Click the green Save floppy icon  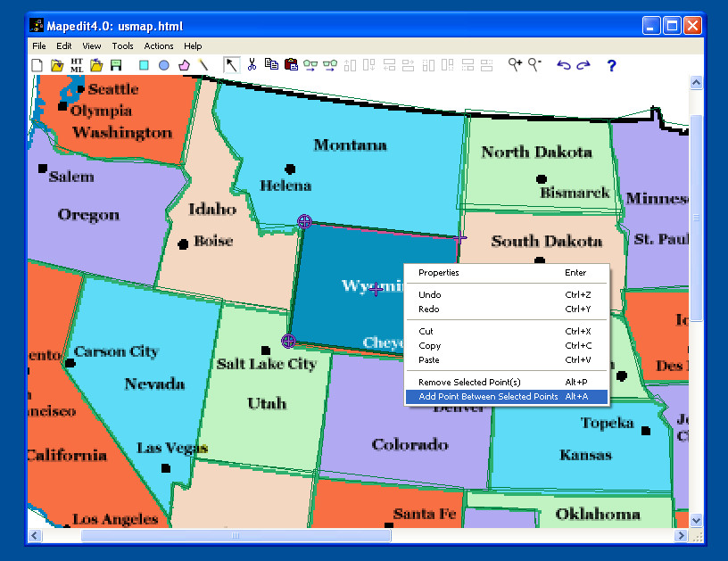pyautogui.click(x=116, y=65)
